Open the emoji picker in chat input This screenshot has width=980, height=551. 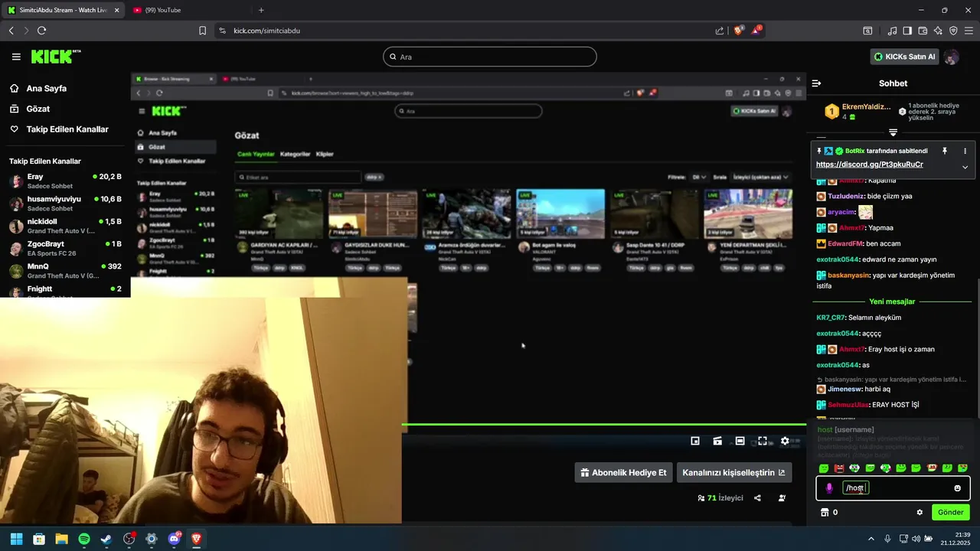tap(957, 488)
